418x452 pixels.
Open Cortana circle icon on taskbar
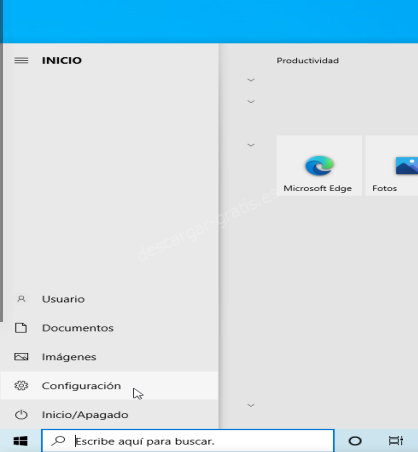point(355,441)
